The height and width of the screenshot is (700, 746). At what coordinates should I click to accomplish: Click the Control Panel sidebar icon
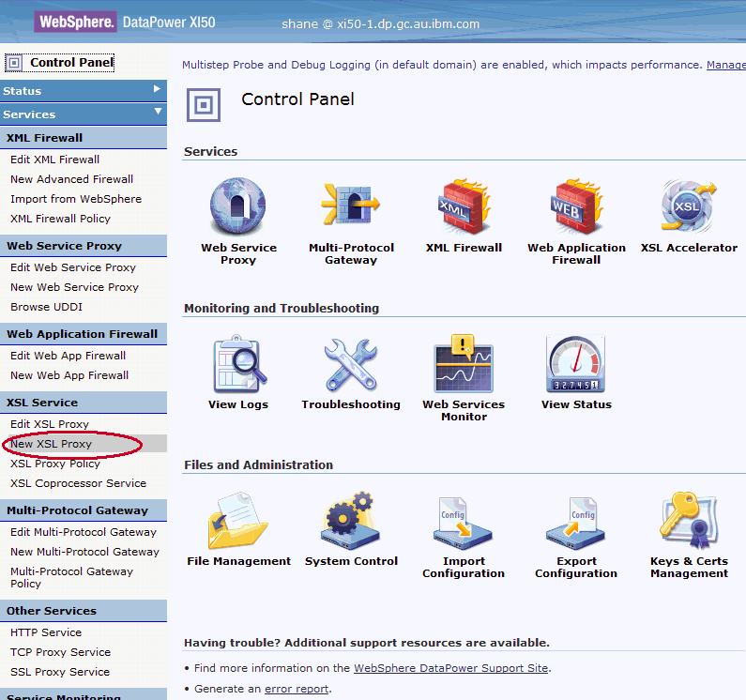point(14,62)
